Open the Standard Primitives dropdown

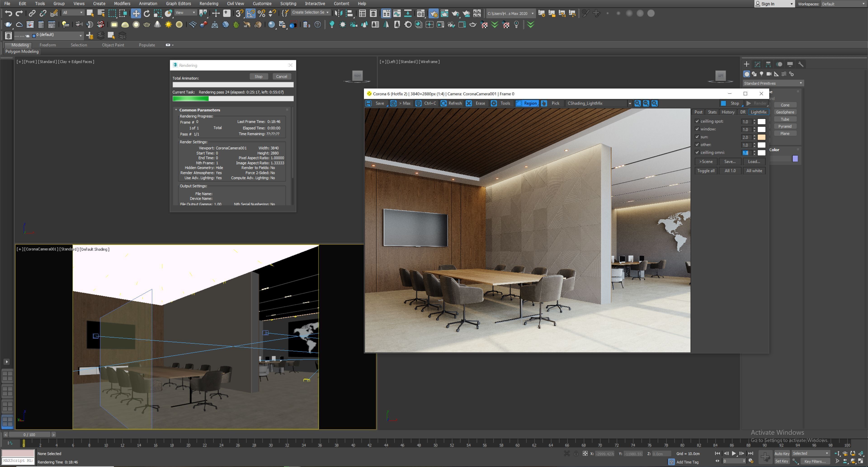pyautogui.click(x=773, y=83)
